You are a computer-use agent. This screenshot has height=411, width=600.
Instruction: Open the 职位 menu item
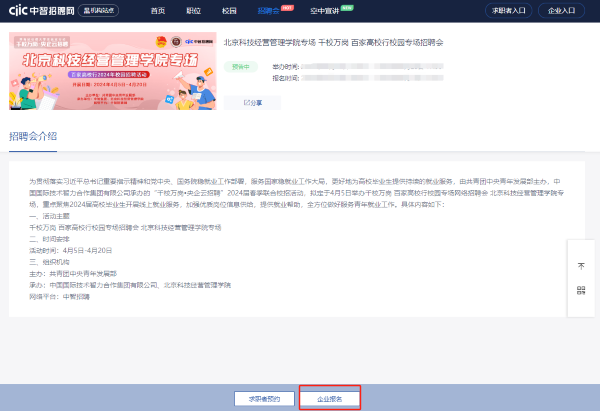point(193,10)
